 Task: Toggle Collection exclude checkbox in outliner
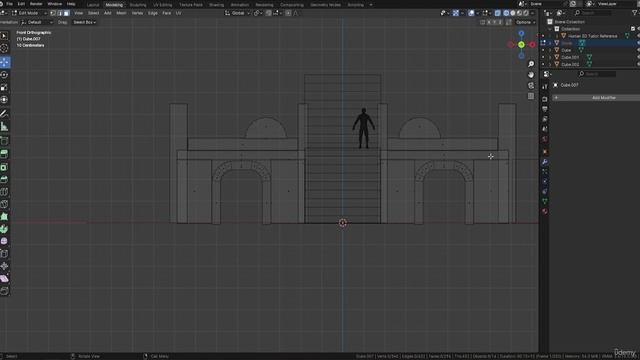click(633, 29)
